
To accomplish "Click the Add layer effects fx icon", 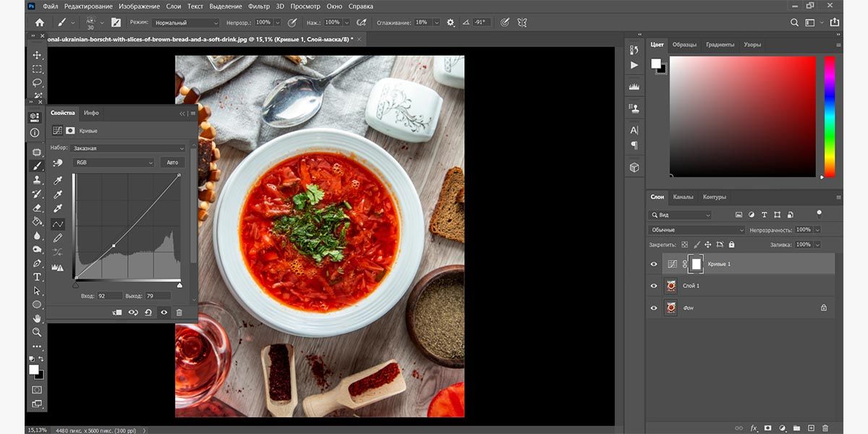I will pos(753,428).
